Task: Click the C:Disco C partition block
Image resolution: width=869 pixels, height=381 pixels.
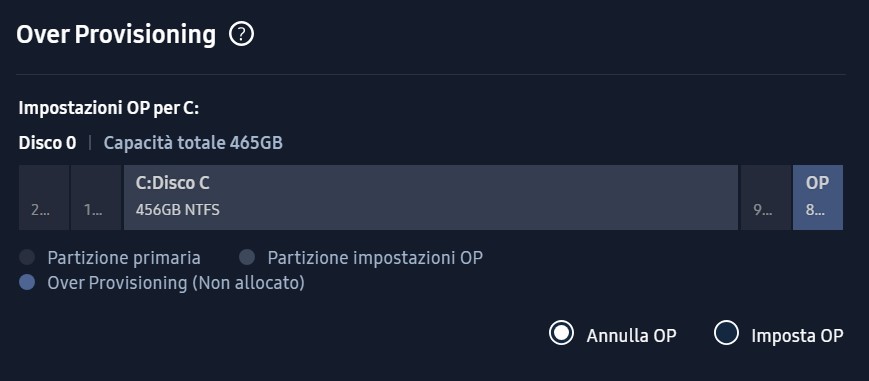Action: 431,197
